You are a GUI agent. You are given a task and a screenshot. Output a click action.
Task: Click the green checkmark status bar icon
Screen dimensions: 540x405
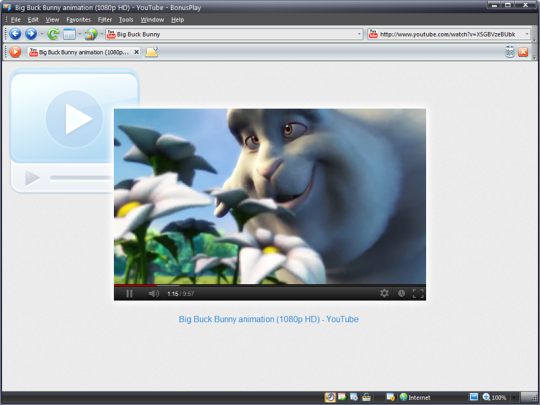342,397
